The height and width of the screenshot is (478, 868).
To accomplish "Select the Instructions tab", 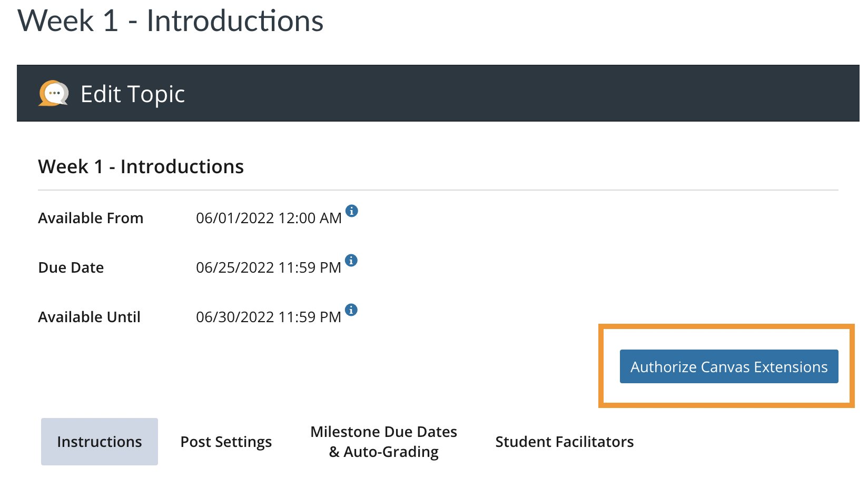I will tap(99, 442).
